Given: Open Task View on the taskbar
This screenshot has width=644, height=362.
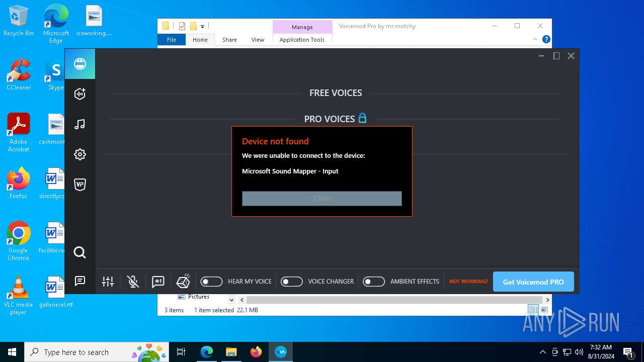Looking at the screenshot, I should pos(181,352).
